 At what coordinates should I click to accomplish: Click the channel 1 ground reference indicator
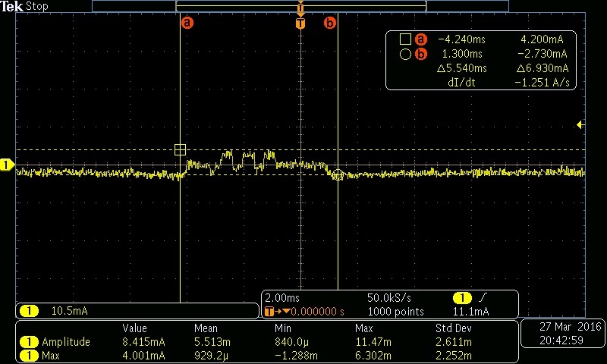7,165
